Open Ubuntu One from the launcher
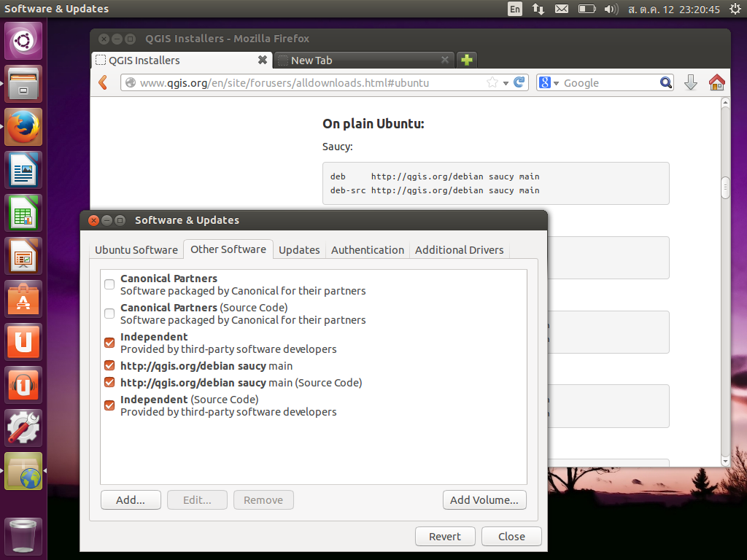The height and width of the screenshot is (560, 747). 23,342
